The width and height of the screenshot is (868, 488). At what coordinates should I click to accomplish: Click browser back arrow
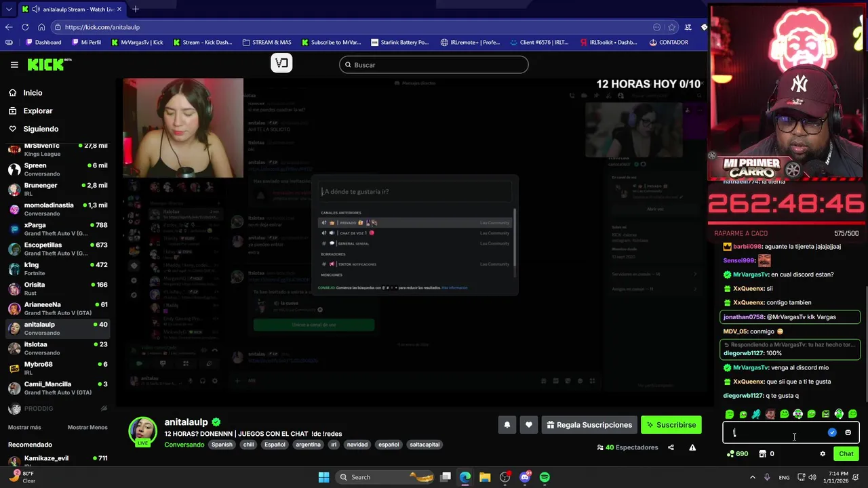9,27
